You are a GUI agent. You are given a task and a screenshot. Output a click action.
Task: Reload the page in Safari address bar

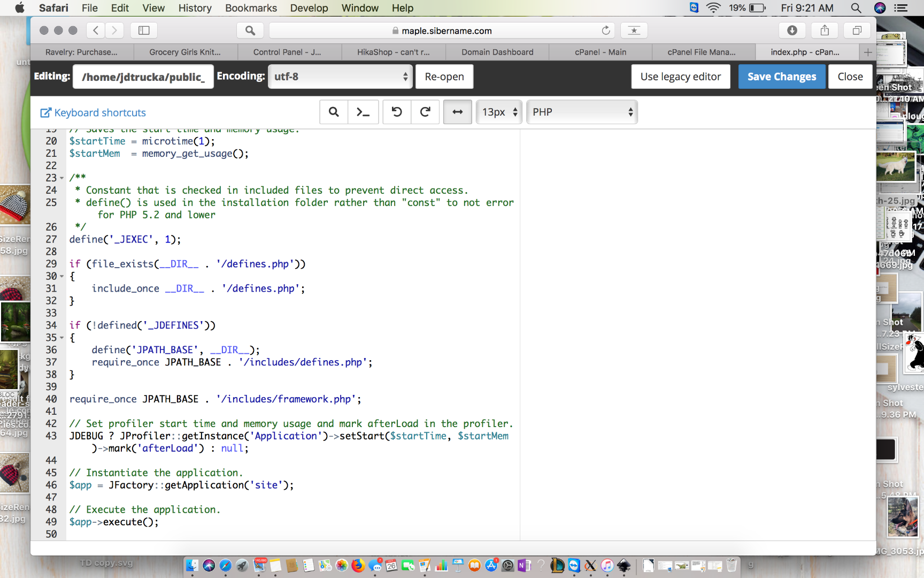[606, 31]
